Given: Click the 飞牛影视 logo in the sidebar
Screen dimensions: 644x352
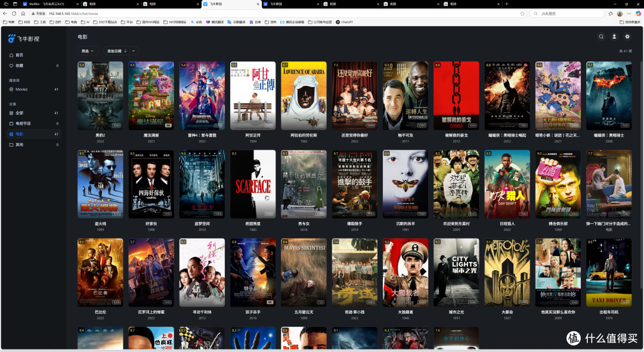Looking at the screenshot, I should pyautogui.click(x=24, y=39).
